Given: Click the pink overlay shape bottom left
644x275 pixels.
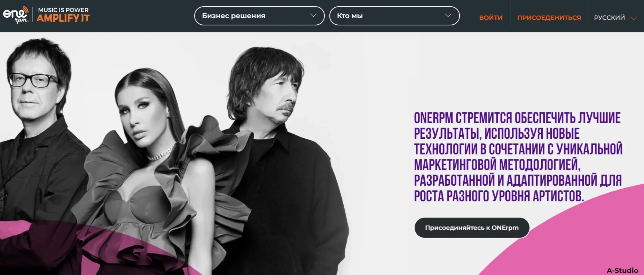Looking at the screenshot, I should (75, 246).
